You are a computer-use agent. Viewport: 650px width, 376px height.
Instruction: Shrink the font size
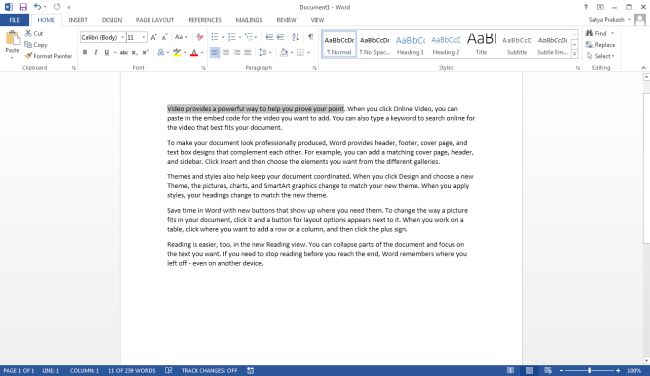pos(164,37)
